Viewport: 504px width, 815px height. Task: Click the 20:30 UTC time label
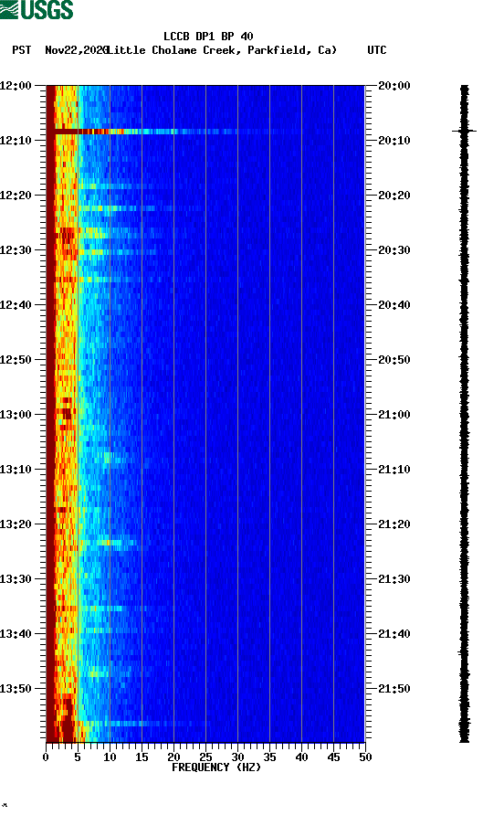[394, 250]
